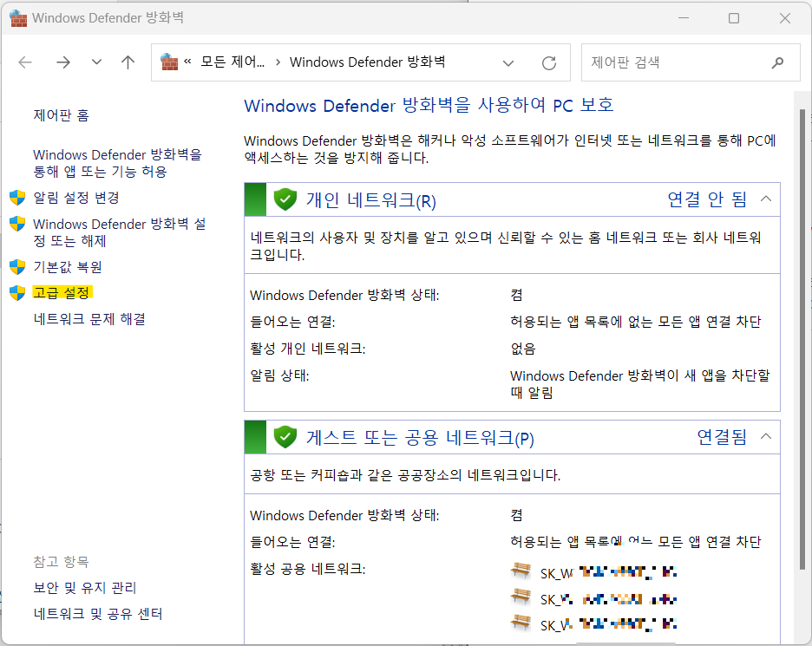Click the third network bench icon
Screen dimensions: 812x646
[521, 623]
